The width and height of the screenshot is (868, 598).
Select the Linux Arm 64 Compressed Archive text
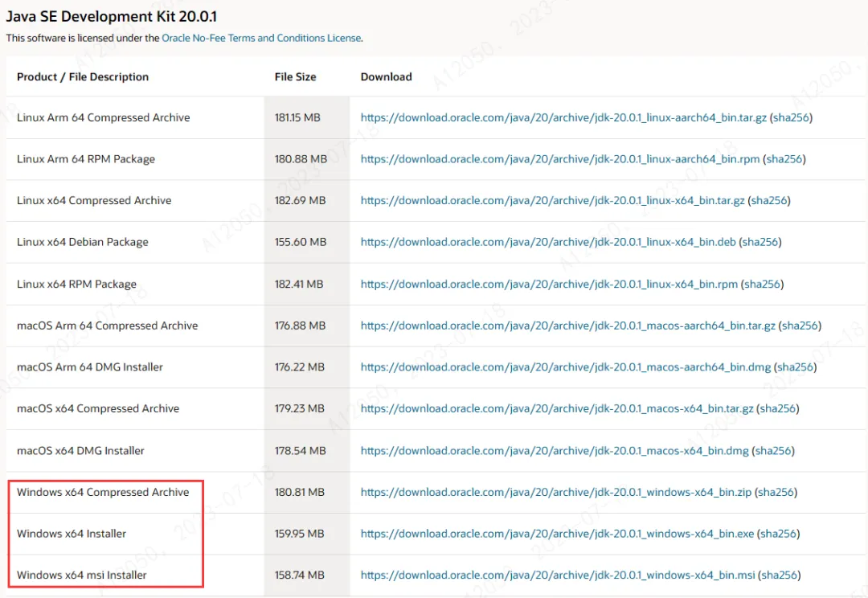coord(104,117)
